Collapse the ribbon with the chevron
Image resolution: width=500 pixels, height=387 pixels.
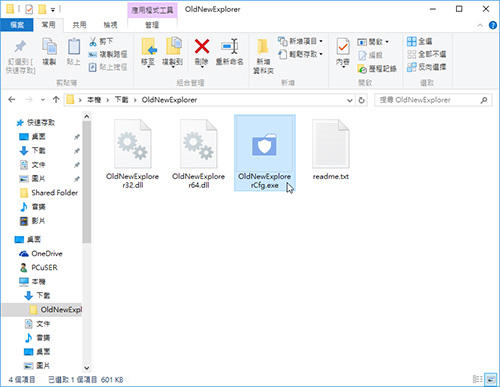[480, 25]
